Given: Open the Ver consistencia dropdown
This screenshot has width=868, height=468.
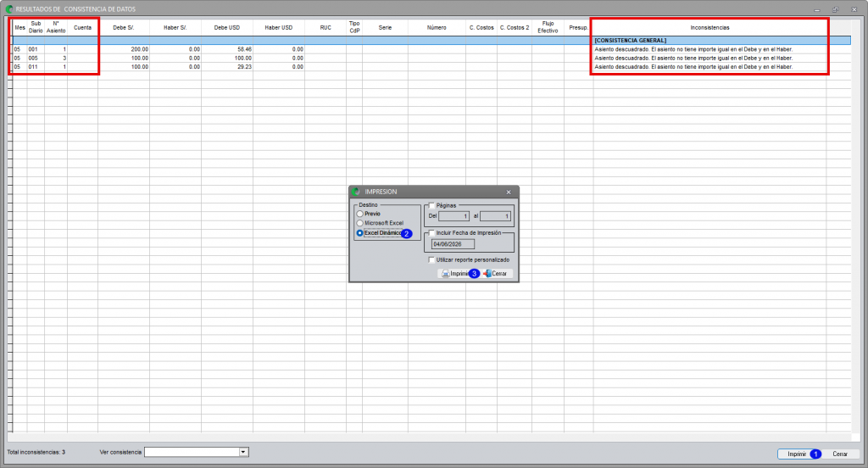Looking at the screenshot, I should 243,452.
